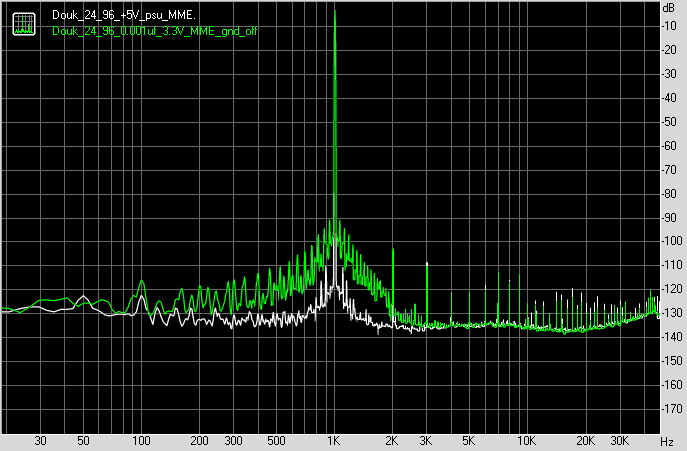Click the -20 dB scale label

tap(670, 50)
